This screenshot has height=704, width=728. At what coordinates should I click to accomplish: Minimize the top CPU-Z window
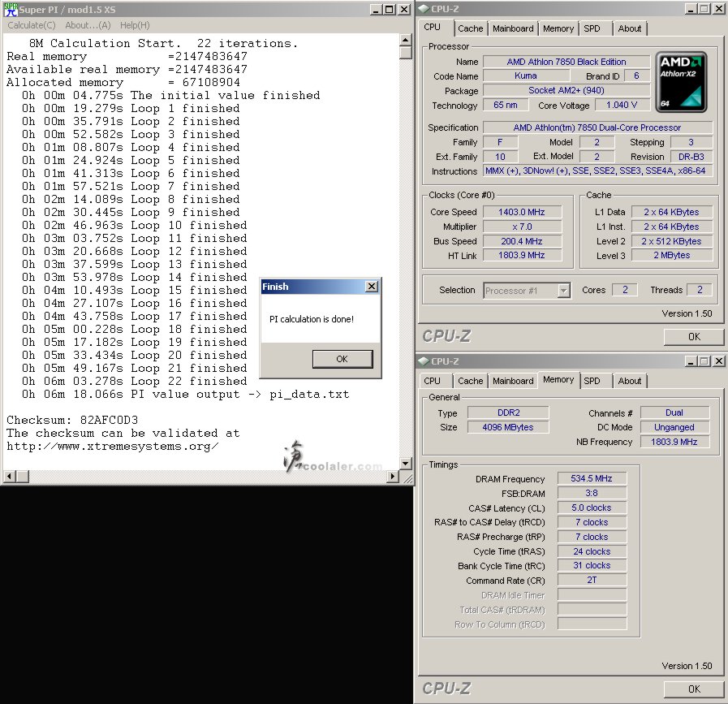point(691,9)
